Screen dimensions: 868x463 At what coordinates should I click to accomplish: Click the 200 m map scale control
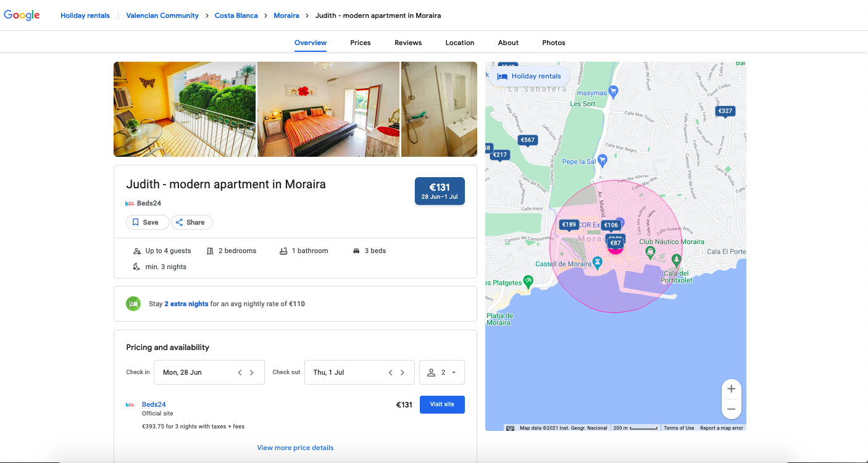point(635,428)
